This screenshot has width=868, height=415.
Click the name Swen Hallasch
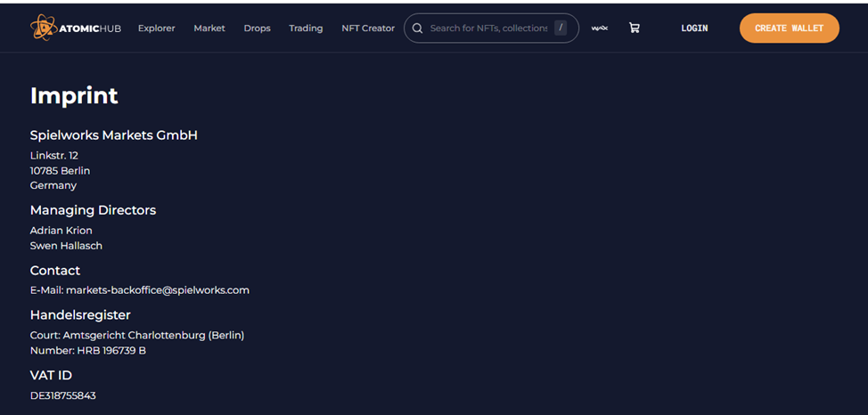66,246
